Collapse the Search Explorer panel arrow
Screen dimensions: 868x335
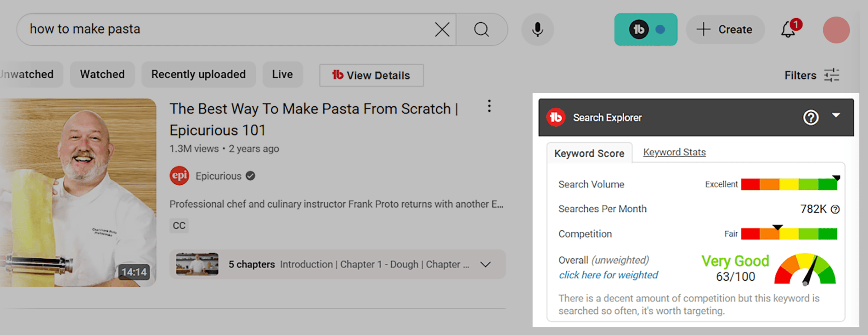point(836,115)
